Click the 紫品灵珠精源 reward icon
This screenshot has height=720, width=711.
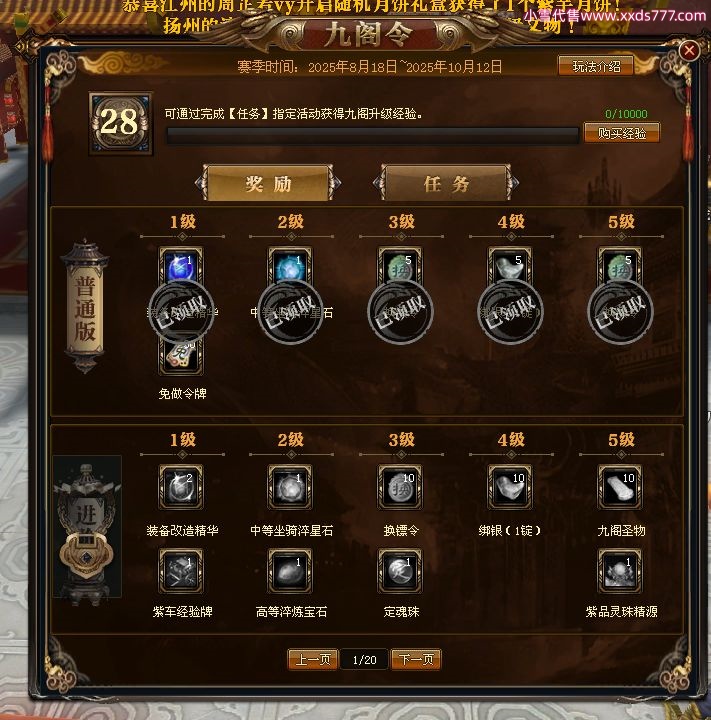click(620, 571)
